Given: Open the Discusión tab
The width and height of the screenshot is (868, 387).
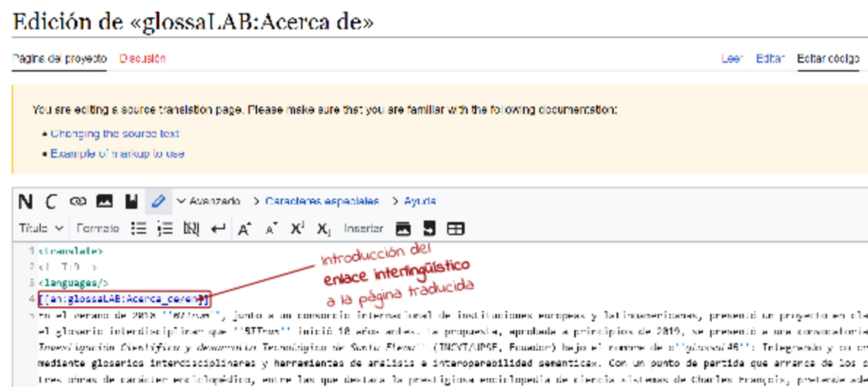Looking at the screenshot, I should pos(142,59).
